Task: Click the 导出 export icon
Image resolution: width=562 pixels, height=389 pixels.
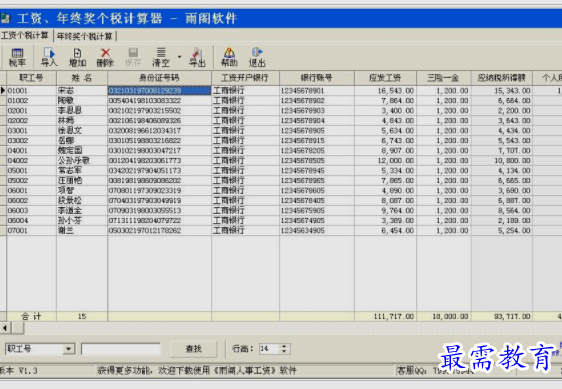Action: click(x=197, y=57)
